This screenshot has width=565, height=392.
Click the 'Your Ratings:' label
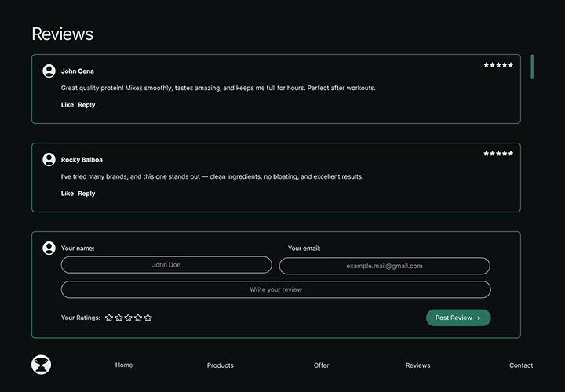[x=80, y=318]
